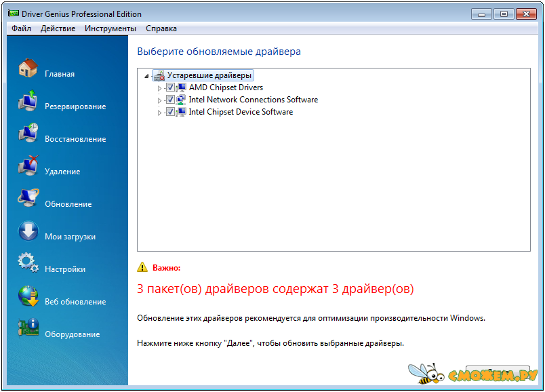Select Intel Network Connections Software row text
545x392 pixels.
click(x=253, y=100)
